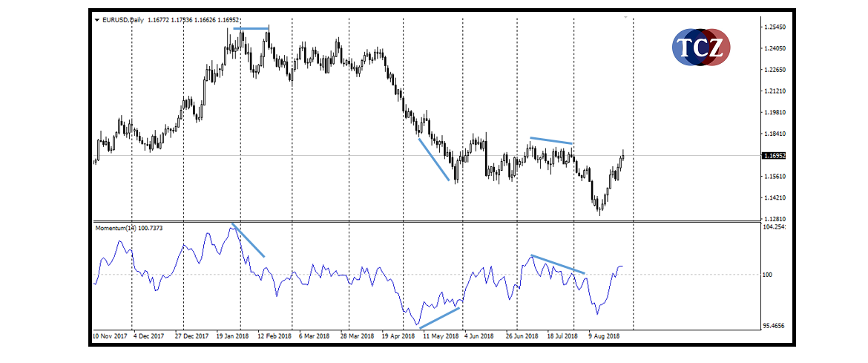Click the TCZ logo
868x363 pixels.
(x=701, y=48)
